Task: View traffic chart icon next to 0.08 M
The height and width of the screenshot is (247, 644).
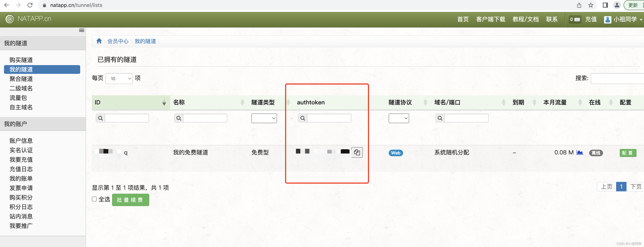Action: coord(580,152)
